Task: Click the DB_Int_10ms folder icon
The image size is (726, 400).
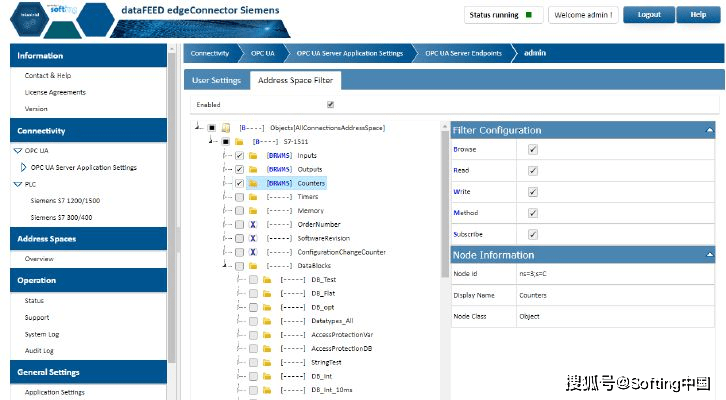Action: [267, 390]
